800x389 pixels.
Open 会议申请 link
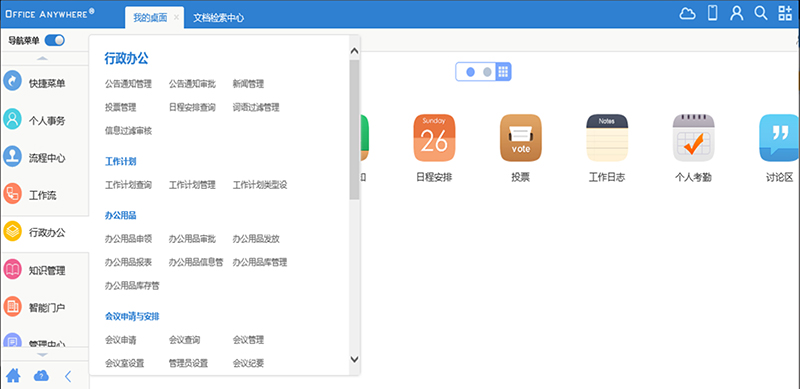[x=120, y=339]
